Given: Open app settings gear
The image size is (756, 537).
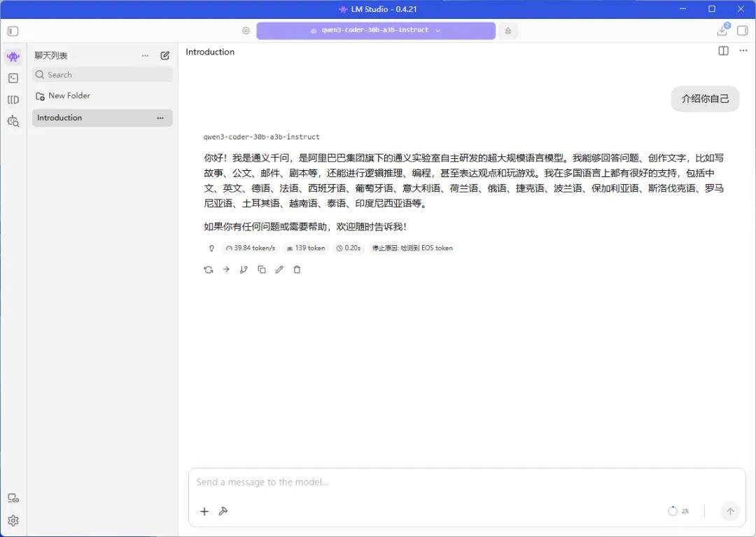Looking at the screenshot, I should coord(13,521).
